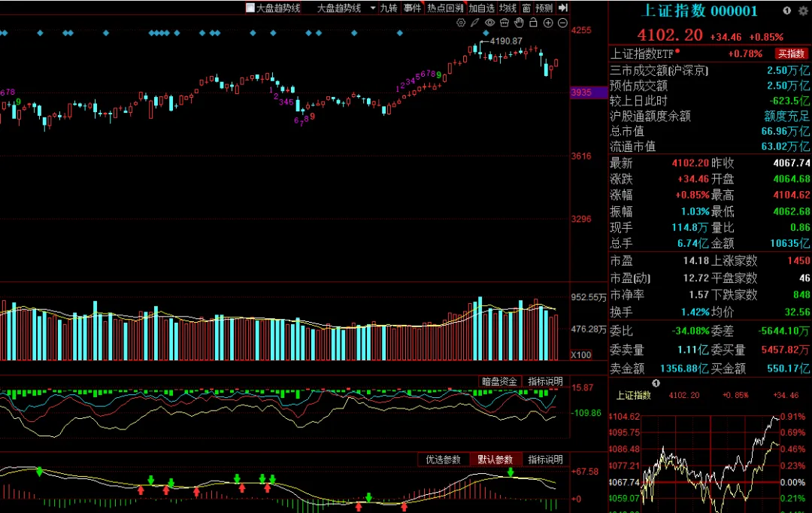Click the X100 volume scale label

[581, 355]
